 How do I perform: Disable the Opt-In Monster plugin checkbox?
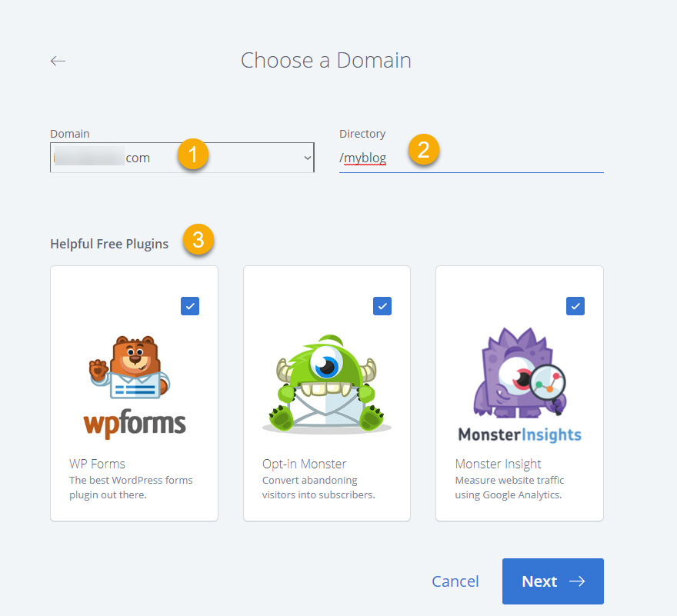382,306
